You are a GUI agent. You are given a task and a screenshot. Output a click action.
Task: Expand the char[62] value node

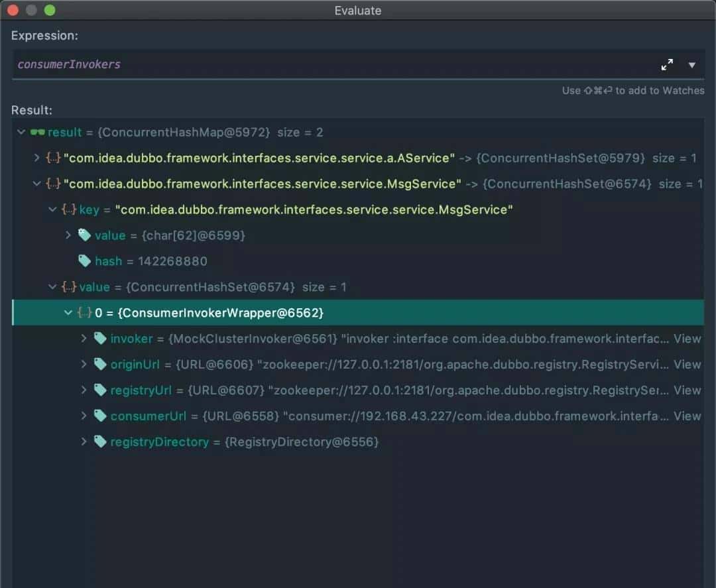(68, 235)
